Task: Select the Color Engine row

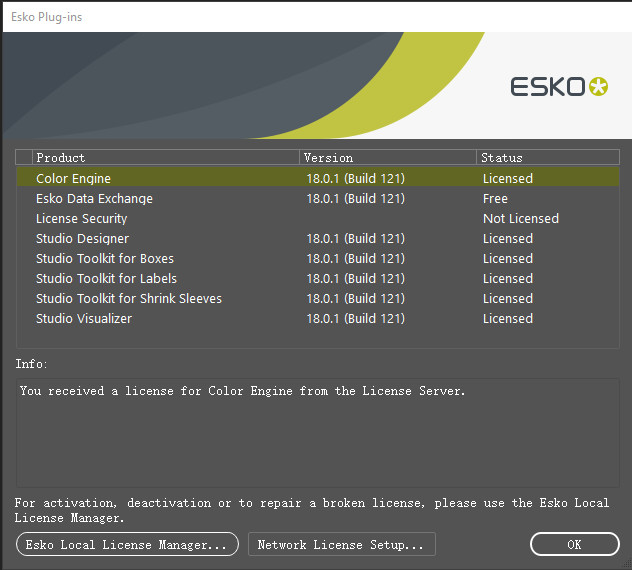Action: 318,178
